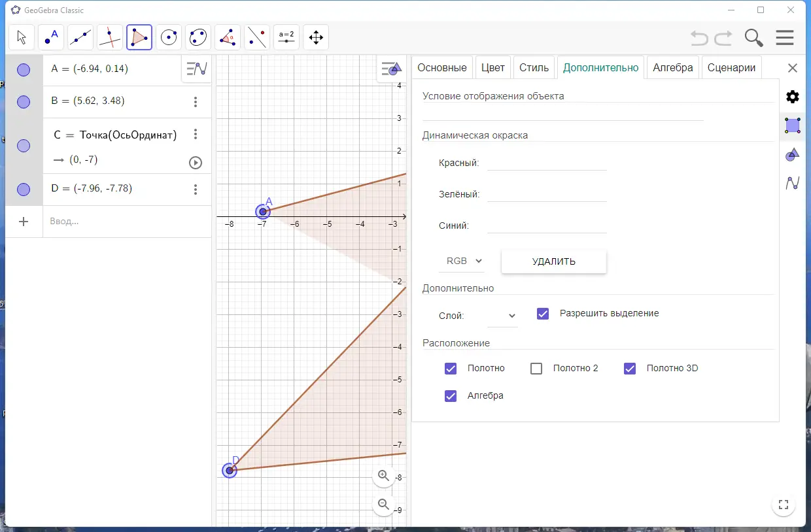
Task: Select the Ellipse tool
Action: click(x=198, y=37)
